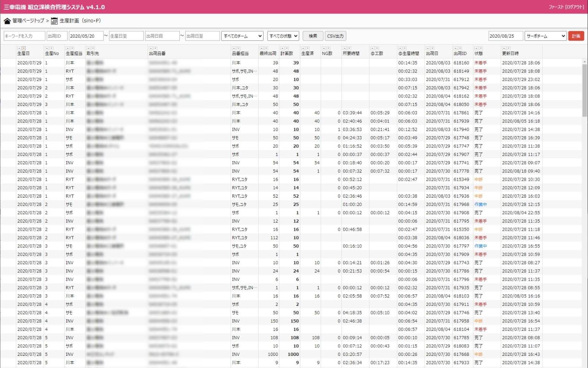The image size is (588, 368).
Task: Click the CSV出力 export button
Action: (335, 36)
